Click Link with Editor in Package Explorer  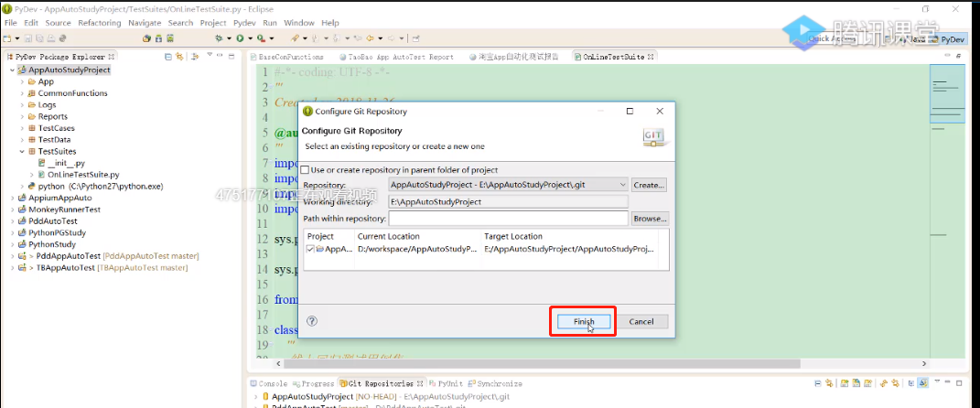[x=179, y=57]
